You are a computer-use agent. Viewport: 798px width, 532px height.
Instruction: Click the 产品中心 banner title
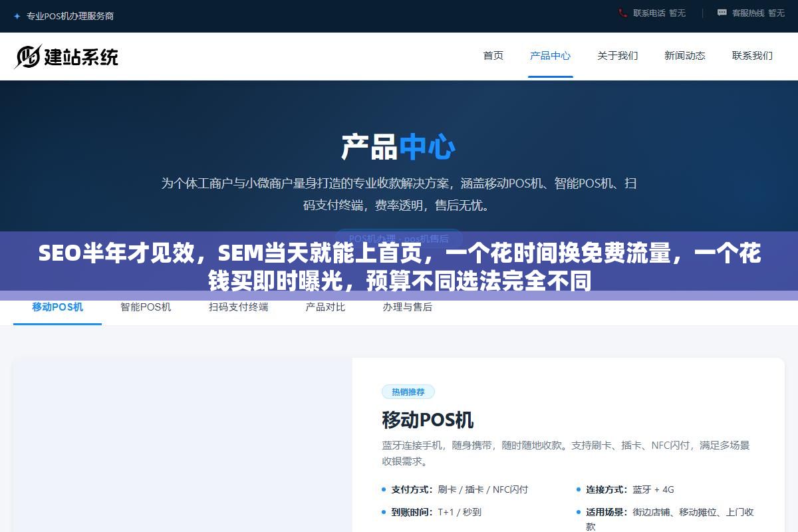[x=398, y=147]
